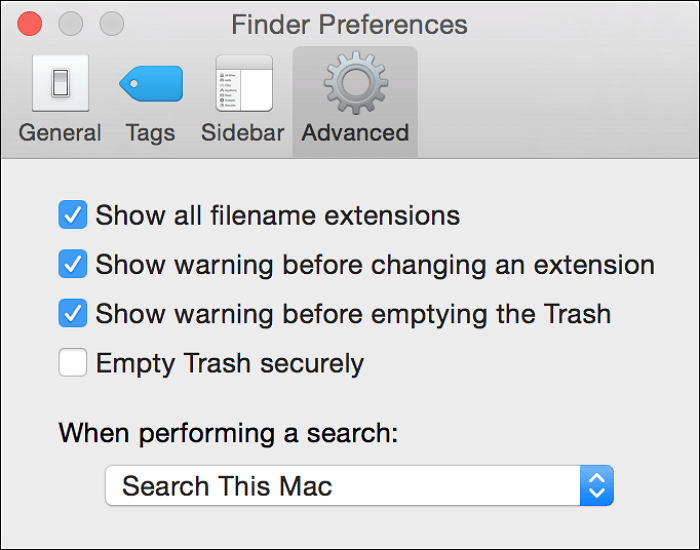Enable the Empty Trash securely checkbox
This screenshot has width=700, height=550.
(73, 363)
